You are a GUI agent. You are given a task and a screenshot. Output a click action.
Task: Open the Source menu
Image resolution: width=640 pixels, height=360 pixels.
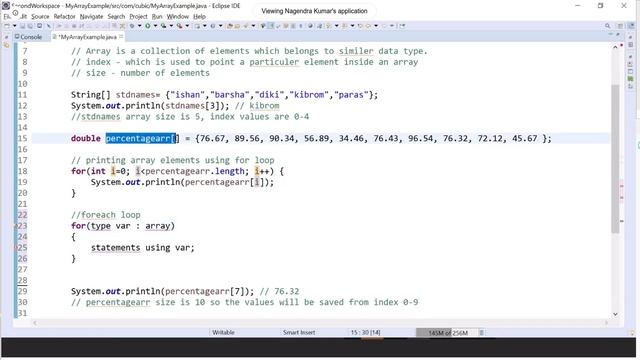[x=40, y=16]
